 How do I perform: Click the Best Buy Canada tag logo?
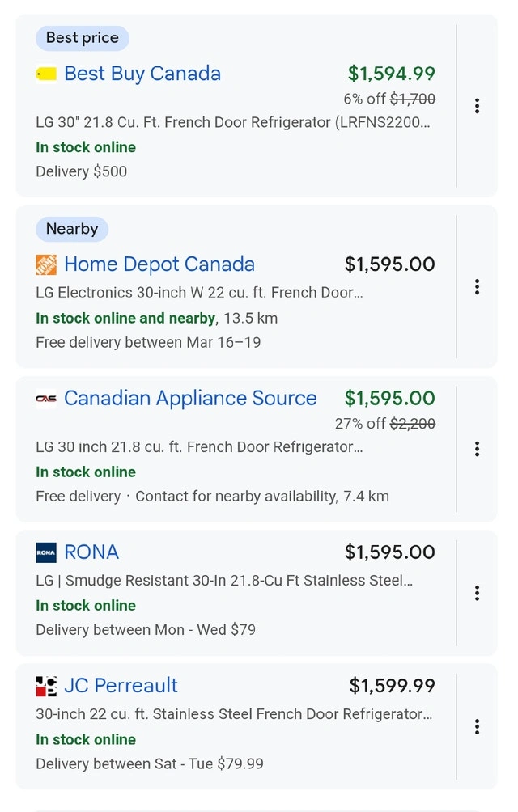(46, 74)
